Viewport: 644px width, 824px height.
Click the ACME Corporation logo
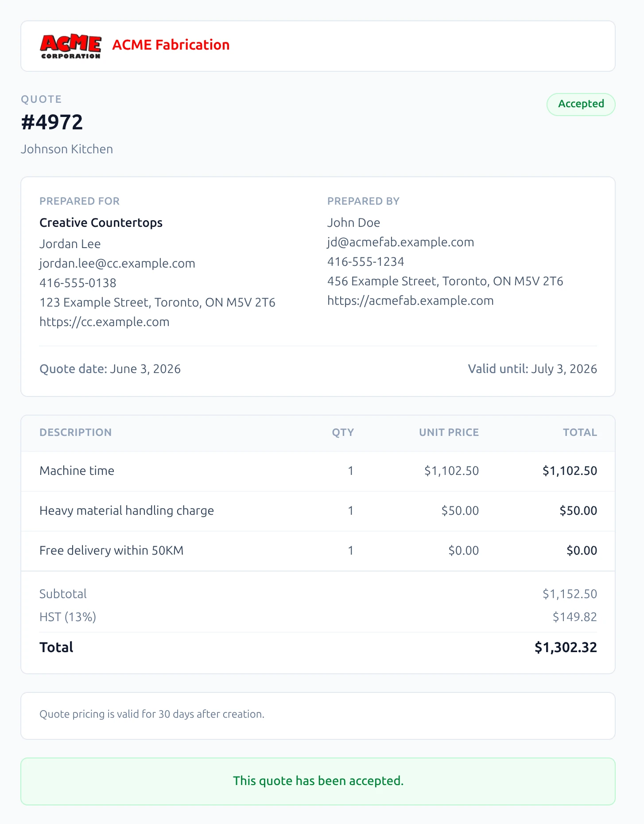(x=71, y=46)
